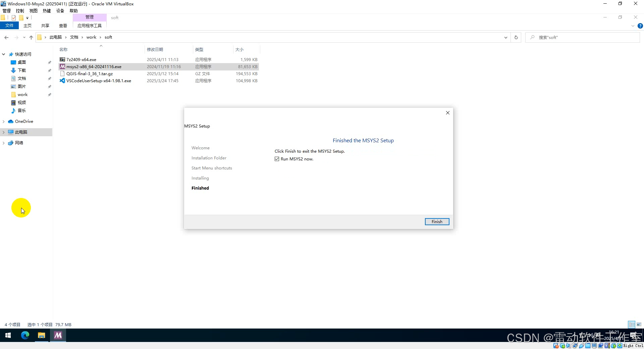Expand OneDrive tree node
Viewport: 644px width, 349px height.
(x=4, y=121)
